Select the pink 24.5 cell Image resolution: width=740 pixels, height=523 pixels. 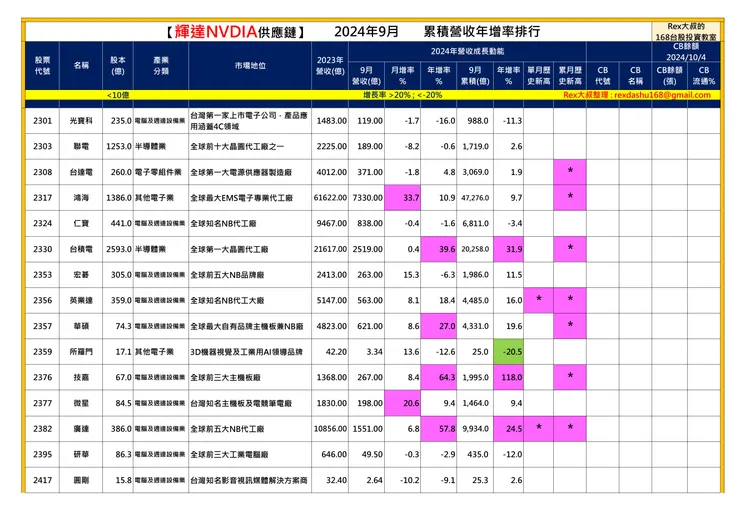click(x=508, y=429)
